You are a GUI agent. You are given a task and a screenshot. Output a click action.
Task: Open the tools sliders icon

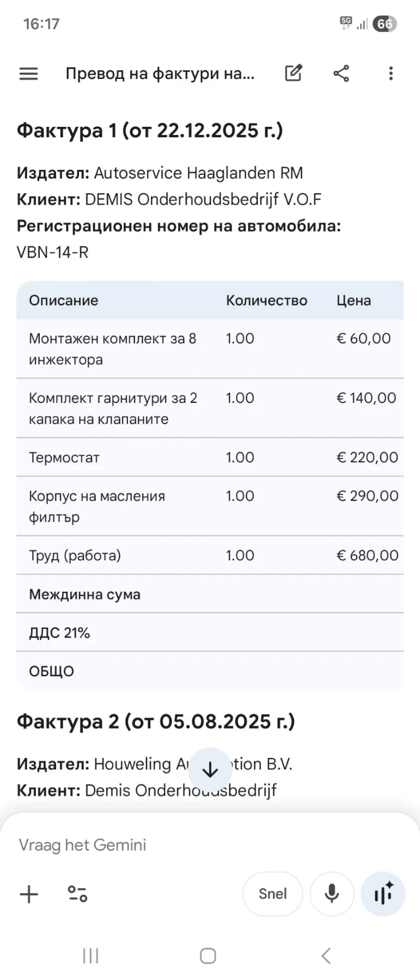click(77, 894)
